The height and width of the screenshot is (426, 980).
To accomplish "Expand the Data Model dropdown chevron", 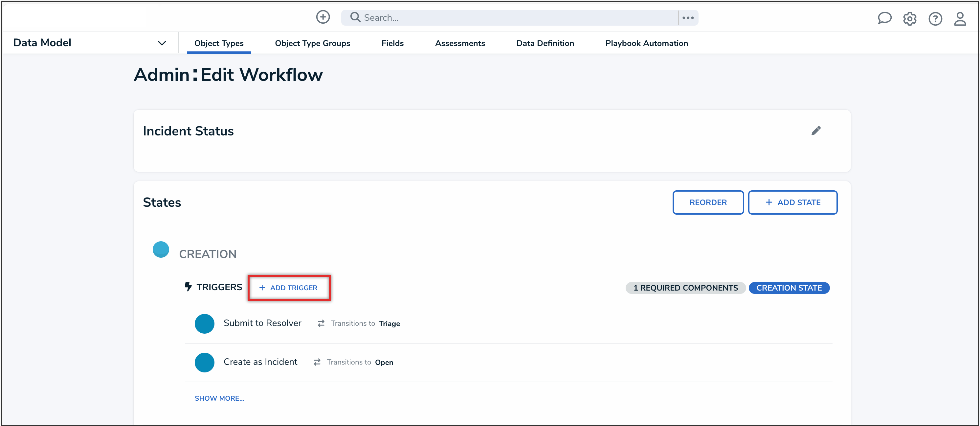I will point(162,43).
